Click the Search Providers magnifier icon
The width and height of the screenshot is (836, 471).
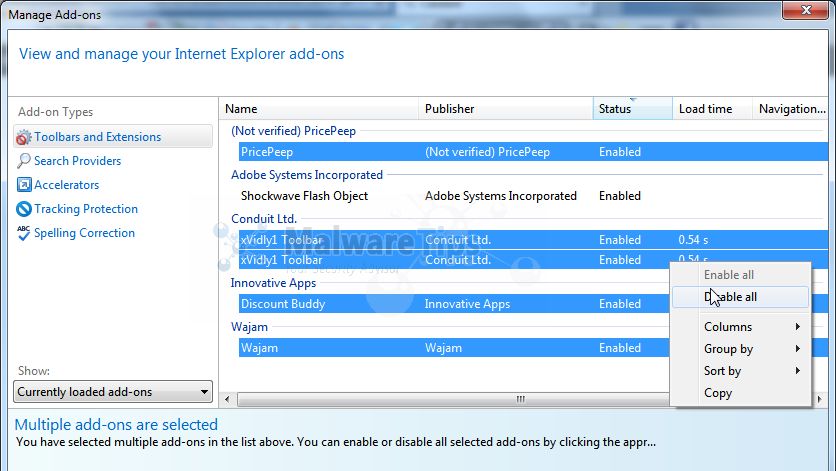tap(24, 161)
